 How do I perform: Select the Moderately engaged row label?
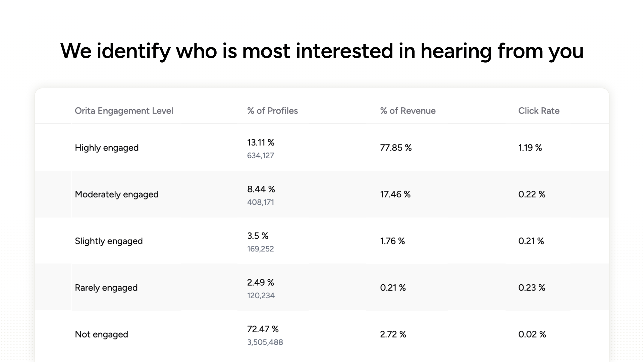(116, 194)
